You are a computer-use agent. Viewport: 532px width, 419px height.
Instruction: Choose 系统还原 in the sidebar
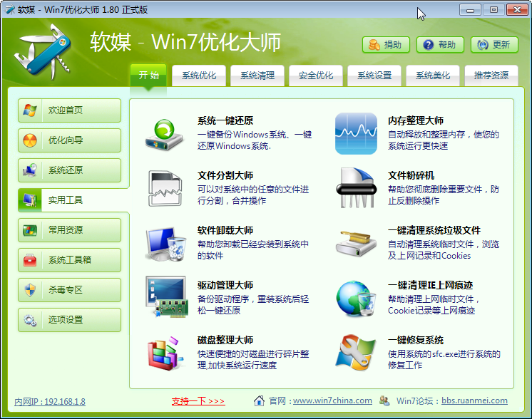coord(70,170)
